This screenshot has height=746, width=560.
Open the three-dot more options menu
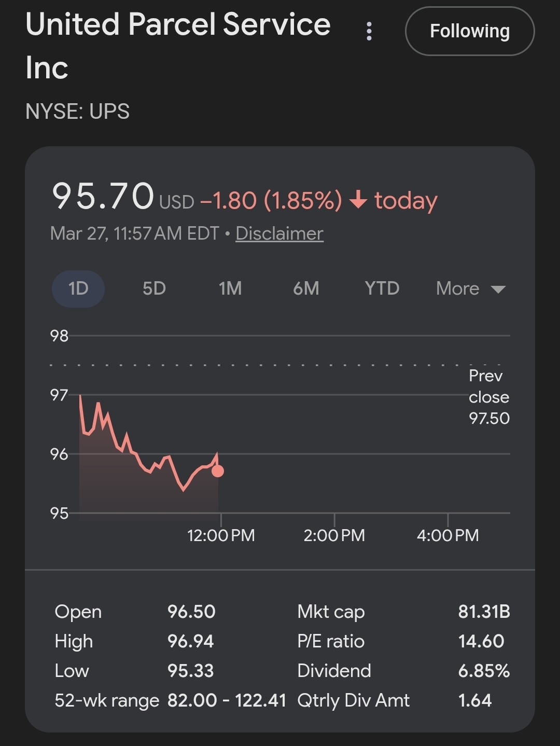tap(369, 31)
